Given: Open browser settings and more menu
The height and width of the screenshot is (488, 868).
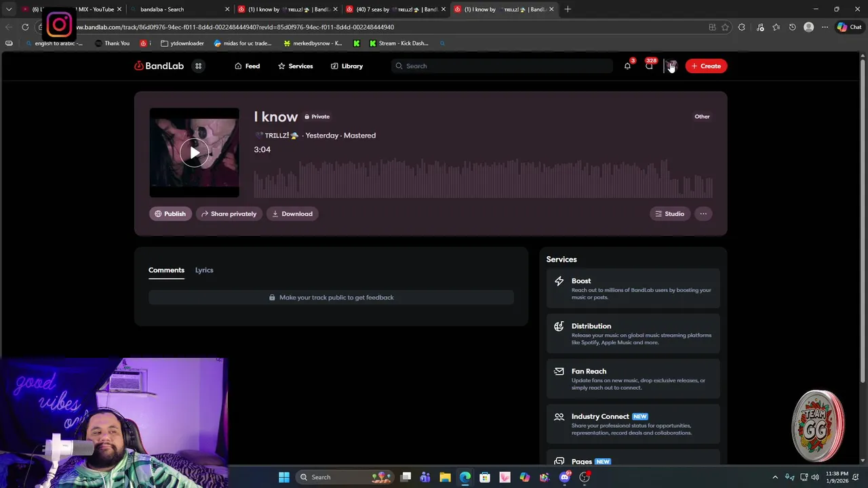Looking at the screenshot, I should [825, 27].
